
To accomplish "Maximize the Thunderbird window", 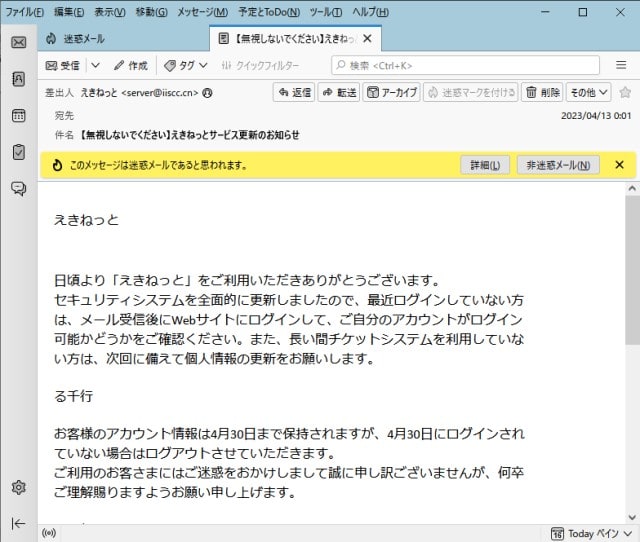I will 583,12.
